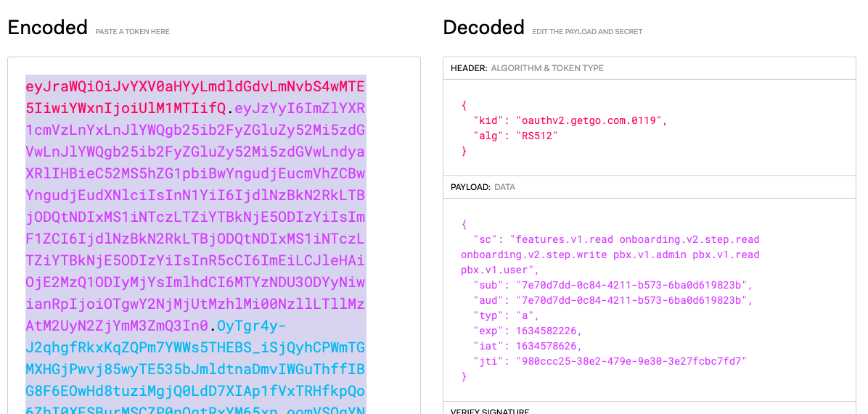The width and height of the screenshot is (868, 414).
Task: Click the "kid" value oauthv2.getgo.com.0119
Action: click(x=589, y=120)
